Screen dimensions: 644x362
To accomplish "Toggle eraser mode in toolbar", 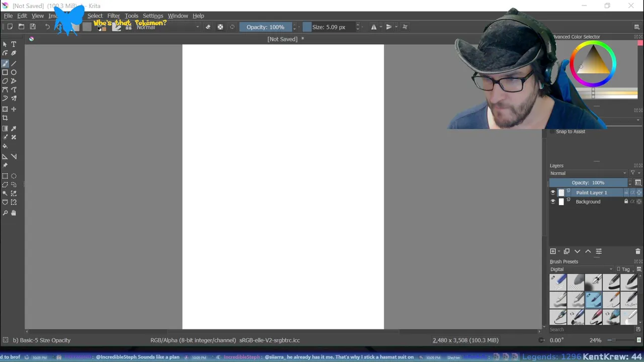I will (x=208, y=27).
